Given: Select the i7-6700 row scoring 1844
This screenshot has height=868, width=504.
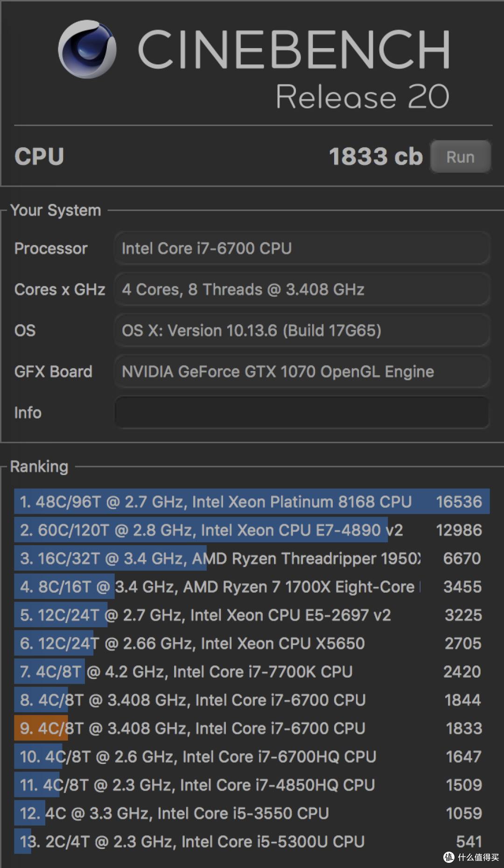Looking at the screenshot, I should (x=252, y=700).
